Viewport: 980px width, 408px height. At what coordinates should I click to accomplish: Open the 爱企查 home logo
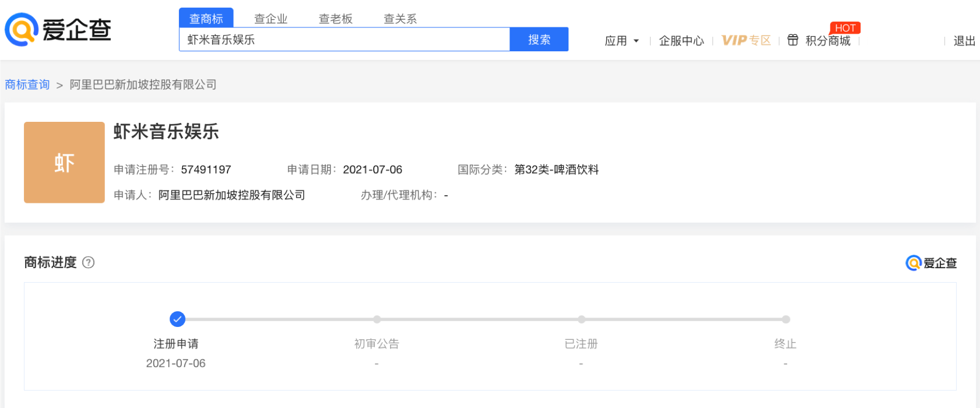click(x=58, y=30)
